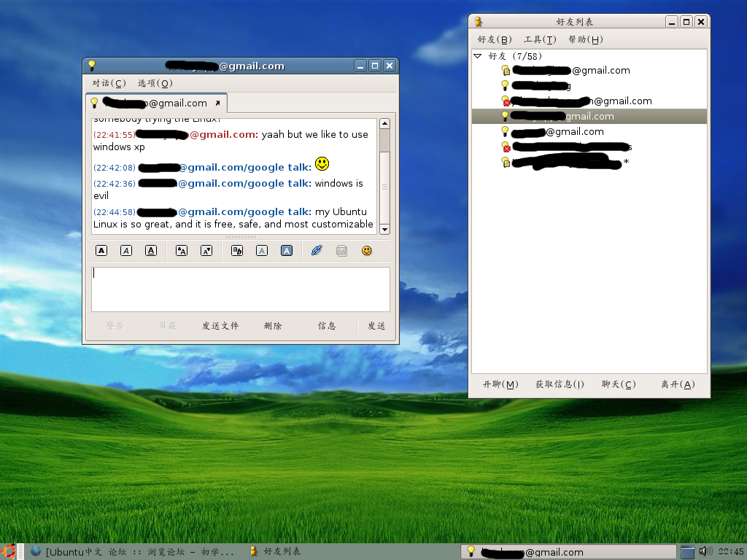Click the message text entry box
Viewport: 747px width, 560px height.
241,289
